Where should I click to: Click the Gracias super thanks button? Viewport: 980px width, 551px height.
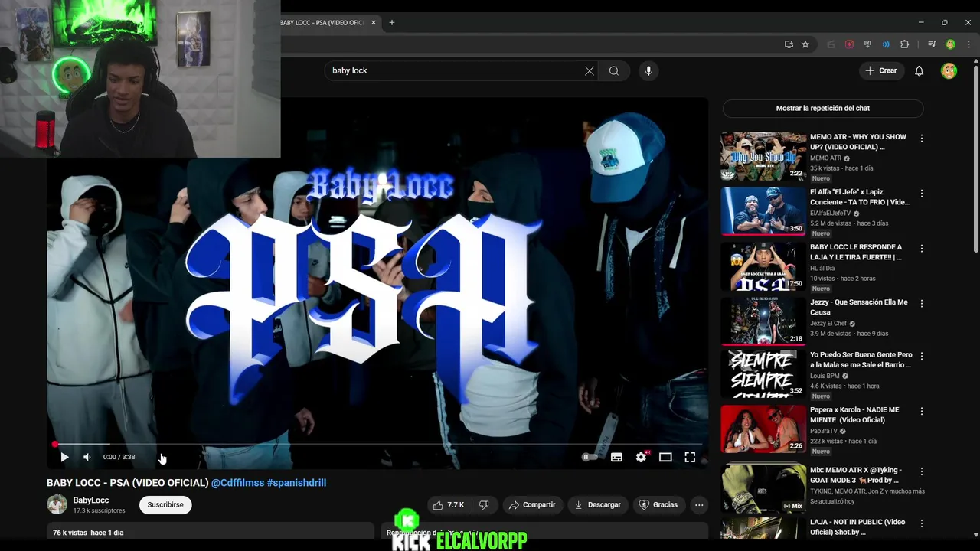pos(658,505)
